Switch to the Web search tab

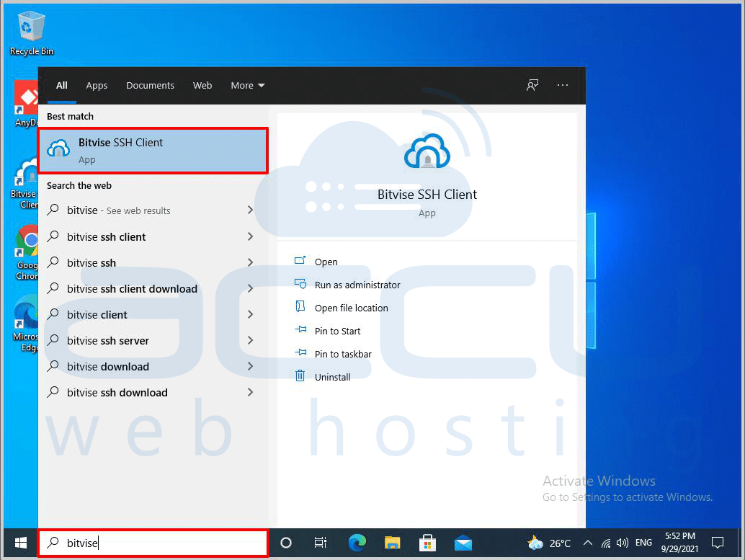coord(202,86)
